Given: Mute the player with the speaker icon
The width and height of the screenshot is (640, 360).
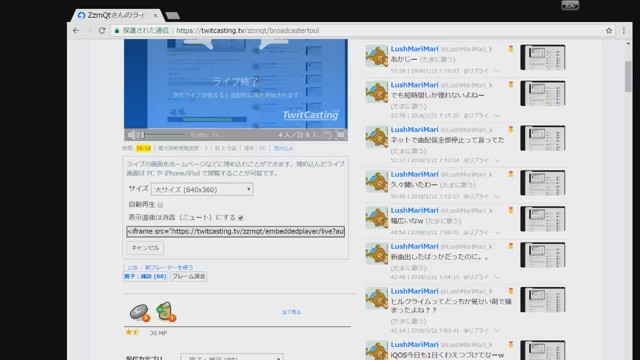Looking at the screenshot, I should pos(131,135).
